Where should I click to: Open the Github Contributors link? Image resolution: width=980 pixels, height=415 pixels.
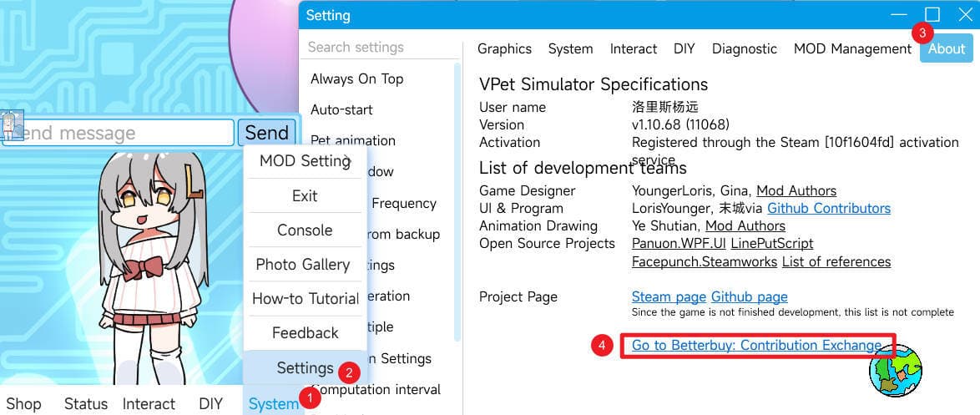[x=829, y=208]
